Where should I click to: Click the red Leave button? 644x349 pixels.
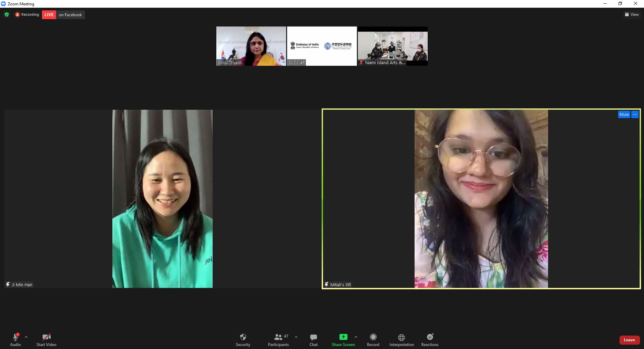(629, 340)
